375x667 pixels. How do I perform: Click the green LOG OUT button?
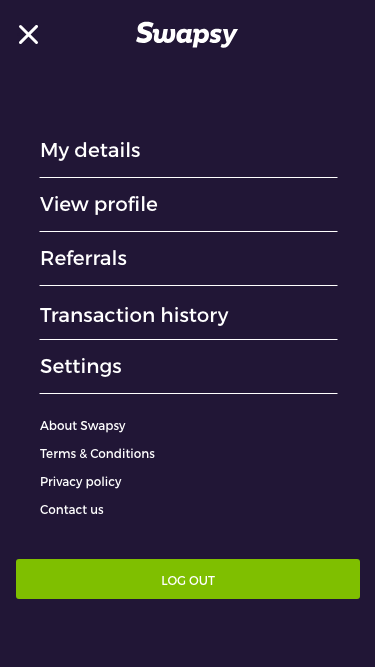[x=188, y=579]
